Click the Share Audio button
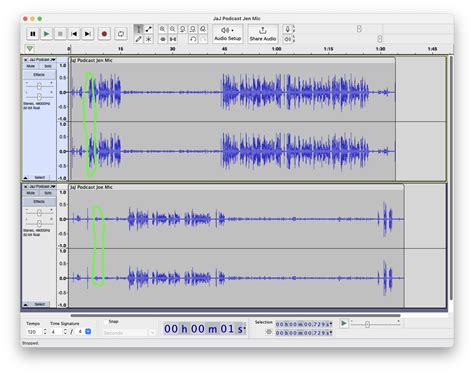The width and height of the screenshot is (474, 374). (263, 34)
